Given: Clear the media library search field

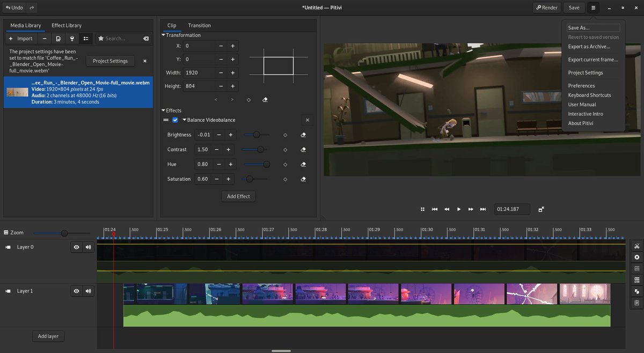Looking at the screenshot, I should pos(145,39).
